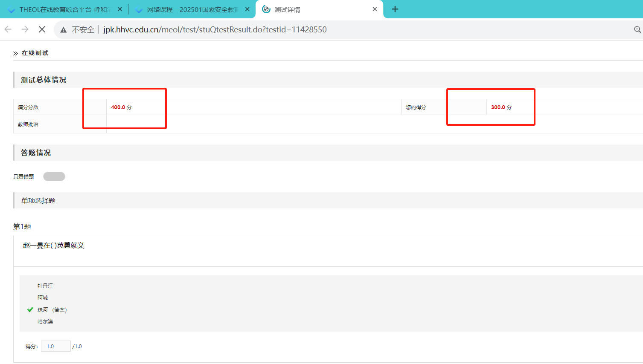This screenshot has height=364, width=643.
Task: Click the not-secure warning triangle icon
Action: click(64, 30)
